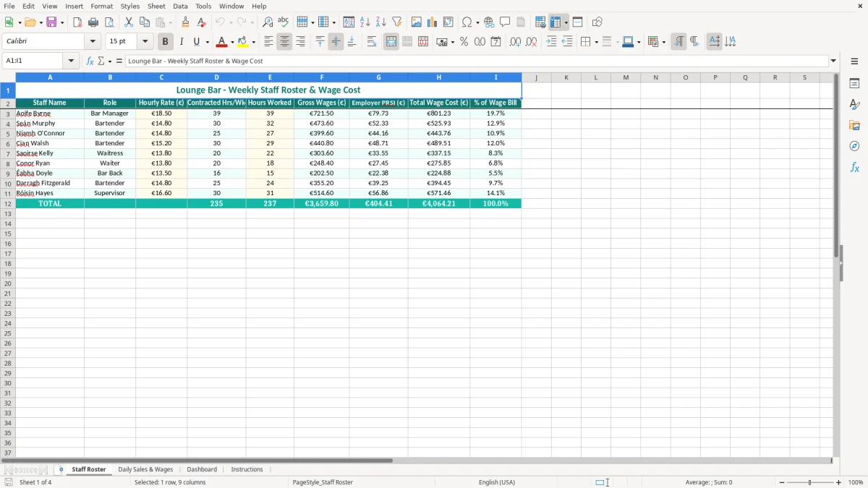868x488 pixels.
Task: Expand the Name Box dropdown arrow
Action: (x=71, y=61)
